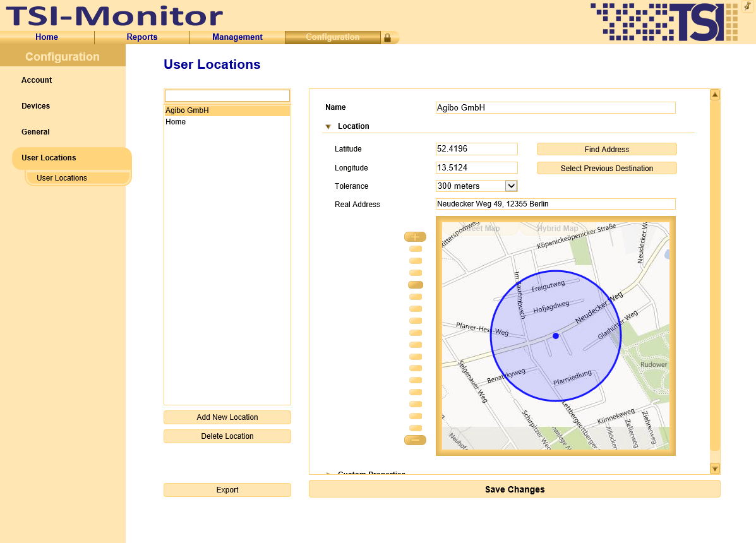Click the panel's vertical scrollbar thumb
Viewport: 756px width, 543px height.
(x=715, y=275)
